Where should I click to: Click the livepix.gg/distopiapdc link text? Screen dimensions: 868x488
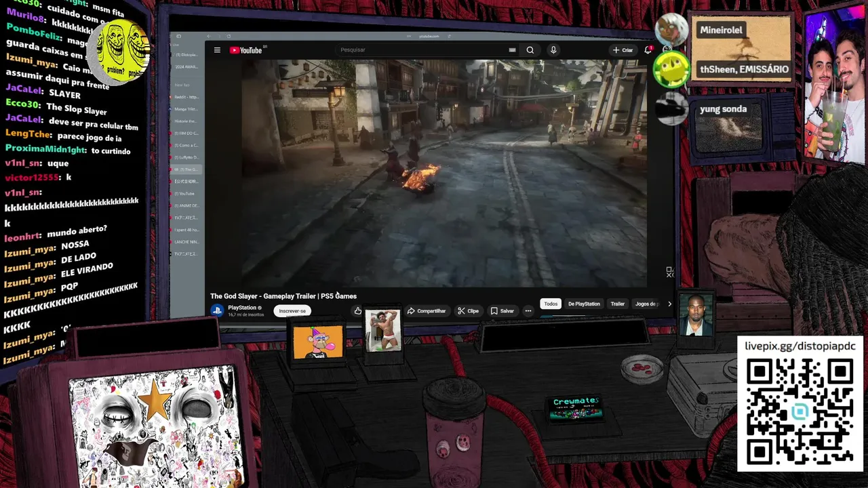tap(800, 346)
